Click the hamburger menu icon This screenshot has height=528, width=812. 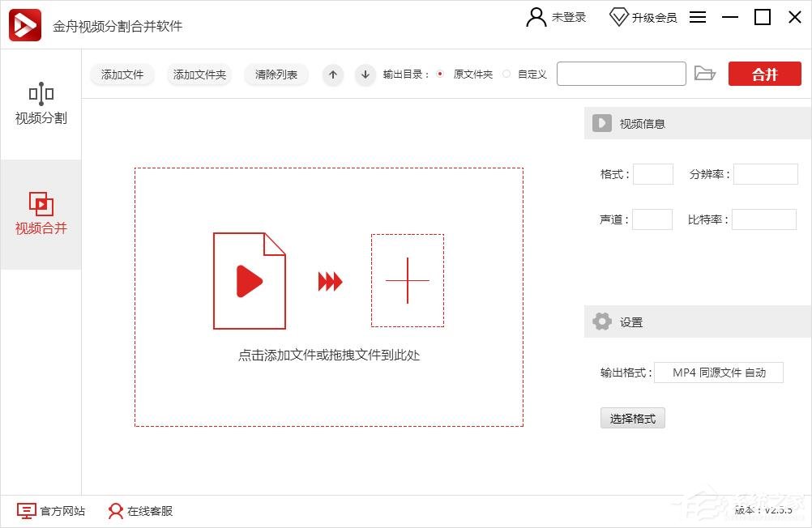point(698,17)
